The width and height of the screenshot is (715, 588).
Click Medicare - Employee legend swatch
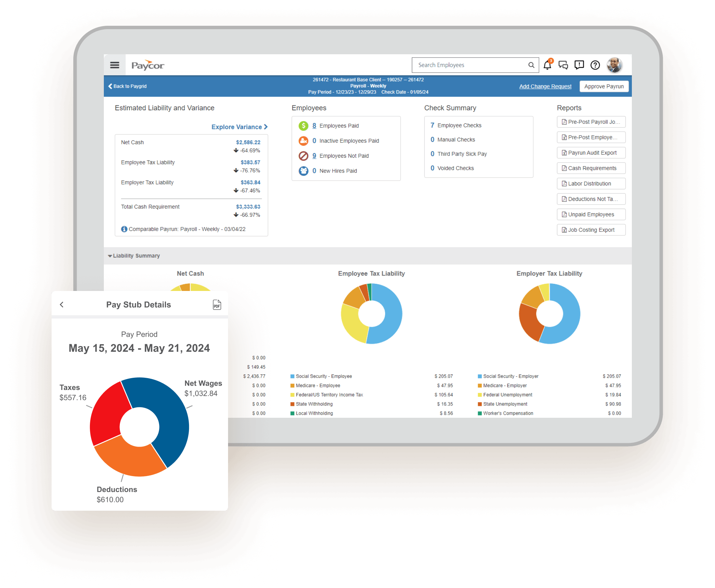click(292, 386)
